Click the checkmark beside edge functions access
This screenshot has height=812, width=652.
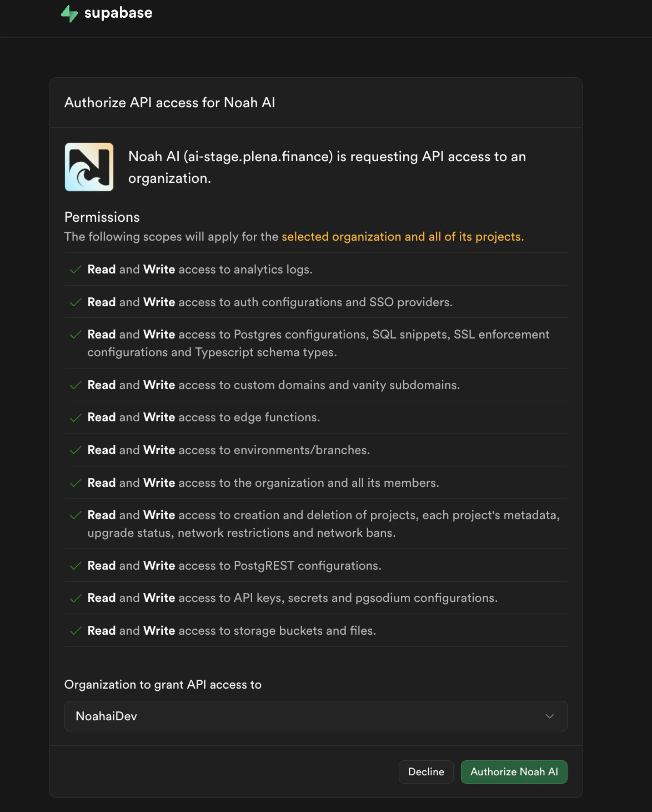click(75, 417)
